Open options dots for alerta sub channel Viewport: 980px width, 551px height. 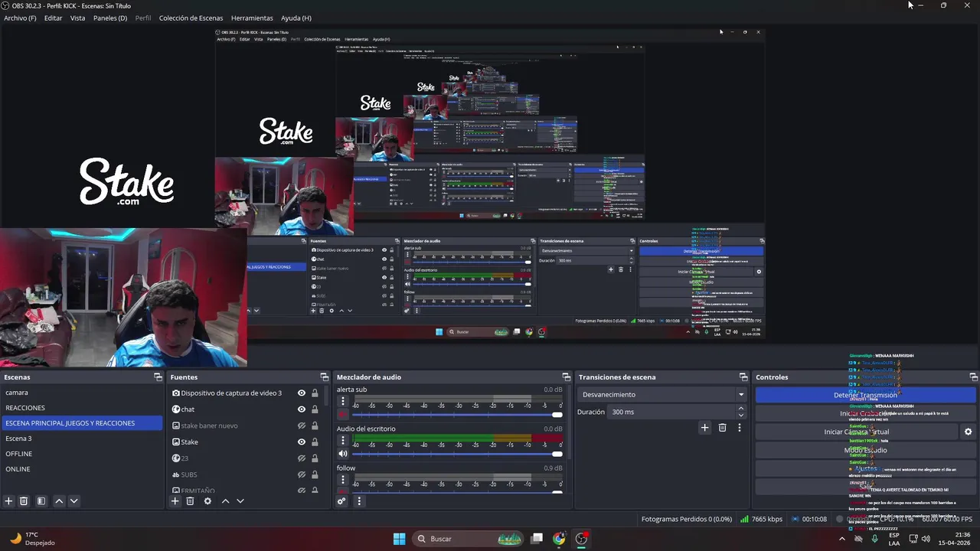(x=343, y=401)
